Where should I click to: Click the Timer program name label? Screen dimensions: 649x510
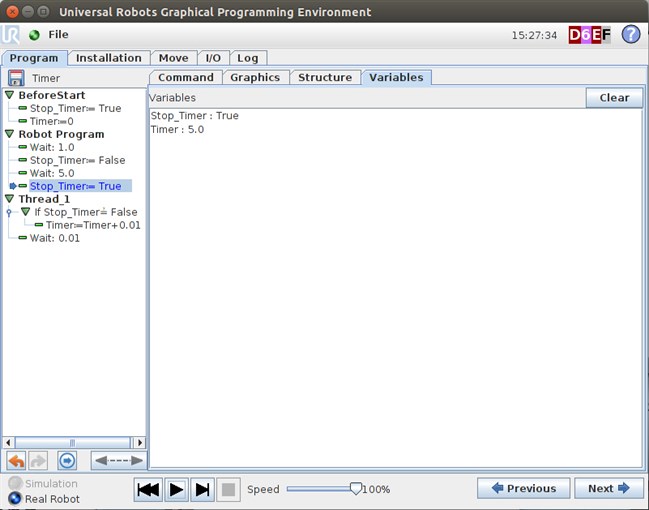coord(46,78)
